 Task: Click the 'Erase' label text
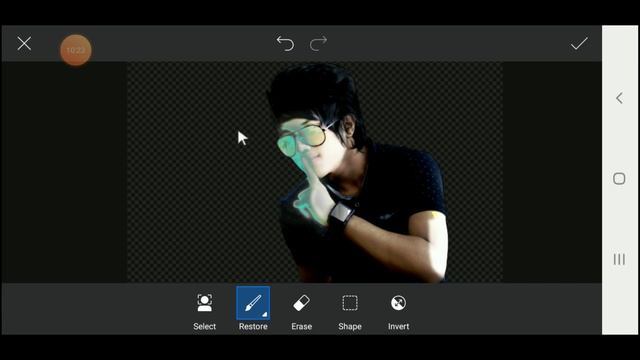pos(302,327)
